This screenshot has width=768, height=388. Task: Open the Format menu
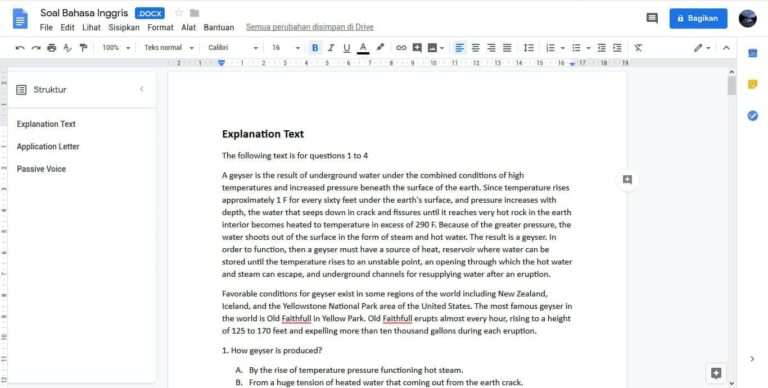point(160,27)
